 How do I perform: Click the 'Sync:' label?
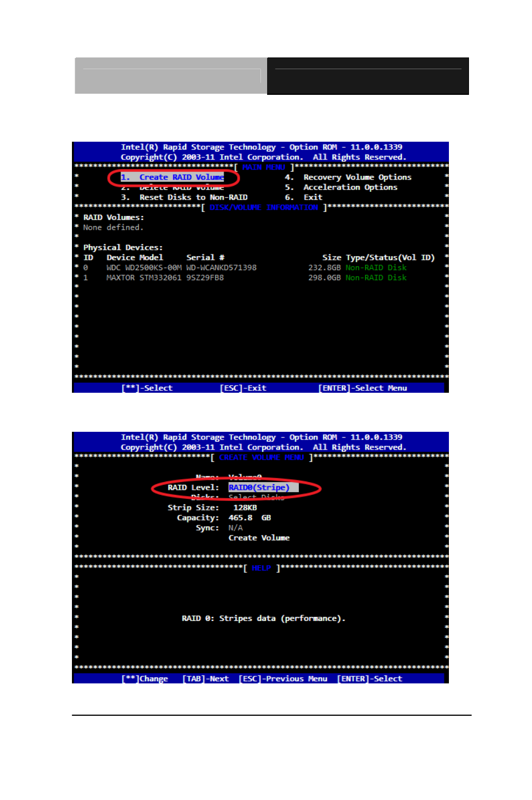point(207,528)
